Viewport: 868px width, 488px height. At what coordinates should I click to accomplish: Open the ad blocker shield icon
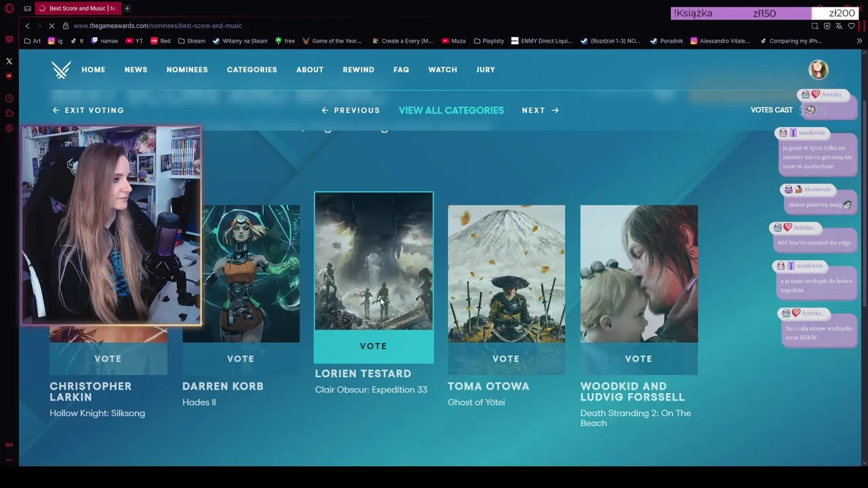827,26
